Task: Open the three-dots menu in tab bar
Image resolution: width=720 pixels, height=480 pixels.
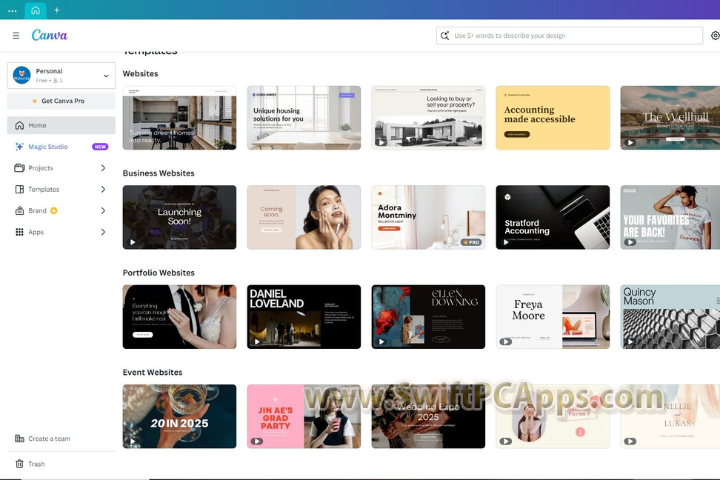Action: (12, 10)
